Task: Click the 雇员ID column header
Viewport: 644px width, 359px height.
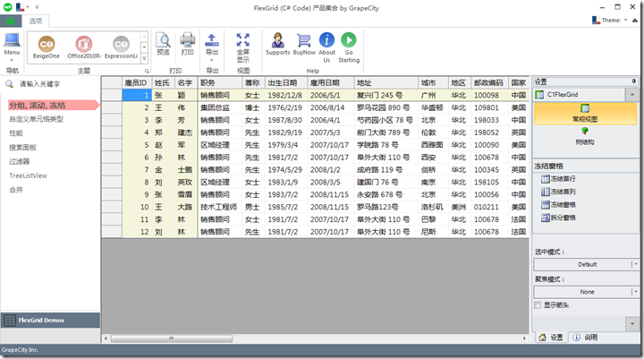Action: click(136, 82)
